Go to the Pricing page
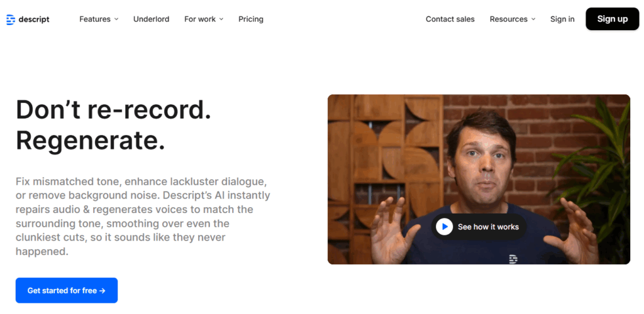Screen dimensions: 644x314 pos(251,19)
